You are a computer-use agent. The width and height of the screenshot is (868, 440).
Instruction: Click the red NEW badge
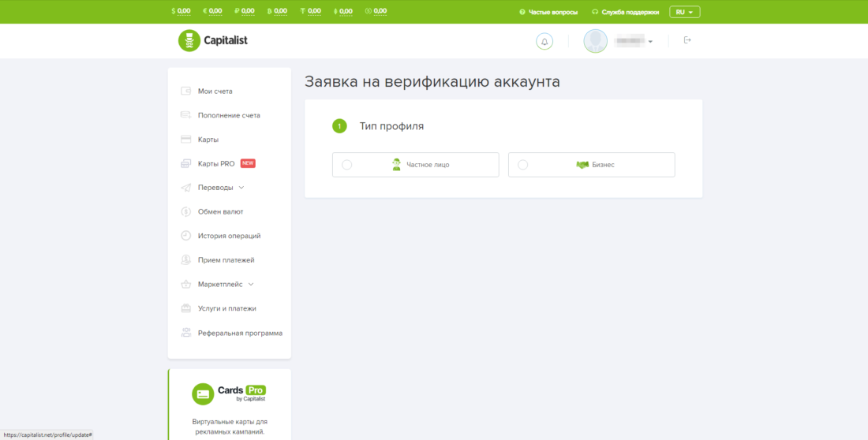pyautogui.click(x=248, y=163)
